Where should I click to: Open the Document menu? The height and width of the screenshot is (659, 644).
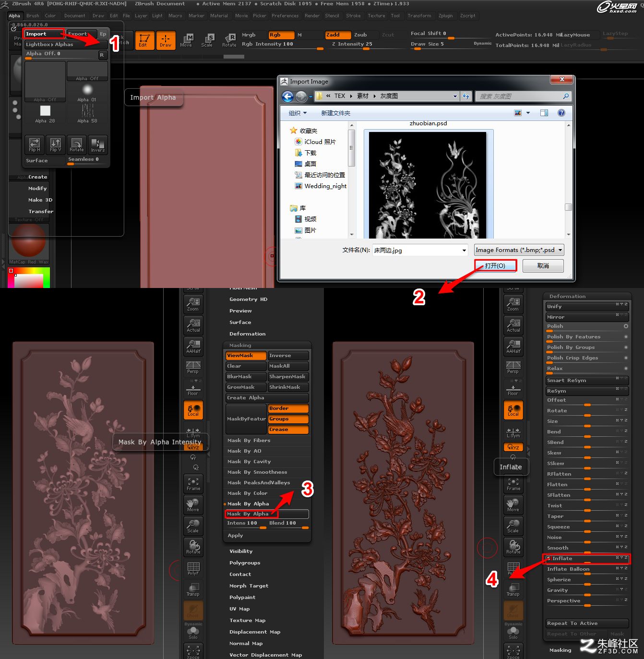[x=75, y=16]
